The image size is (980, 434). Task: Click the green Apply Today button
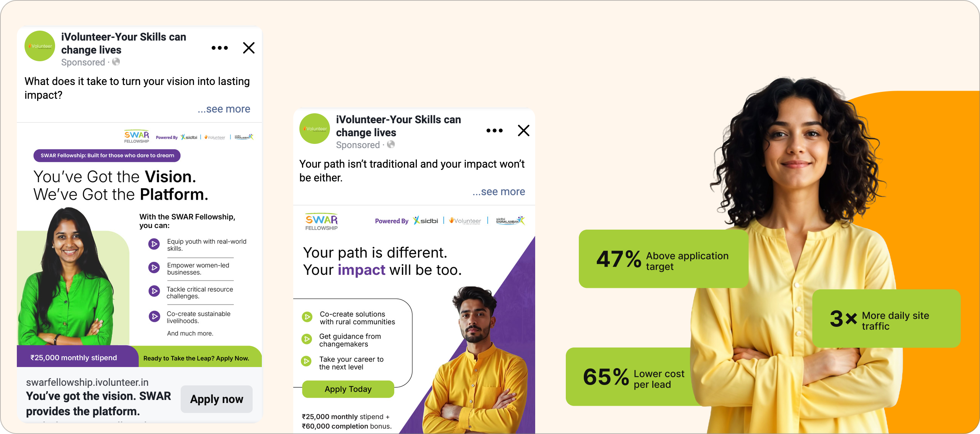click(348, 389)
